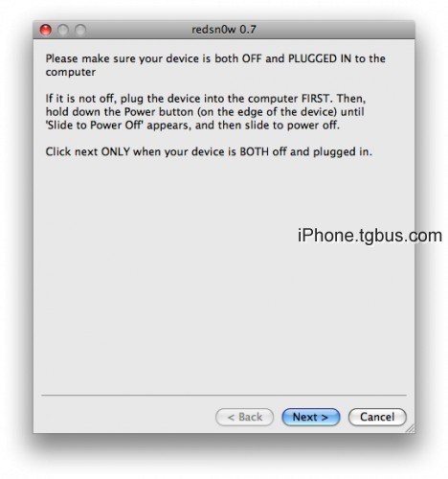Click the Next > button to continue

coord(310,417)
